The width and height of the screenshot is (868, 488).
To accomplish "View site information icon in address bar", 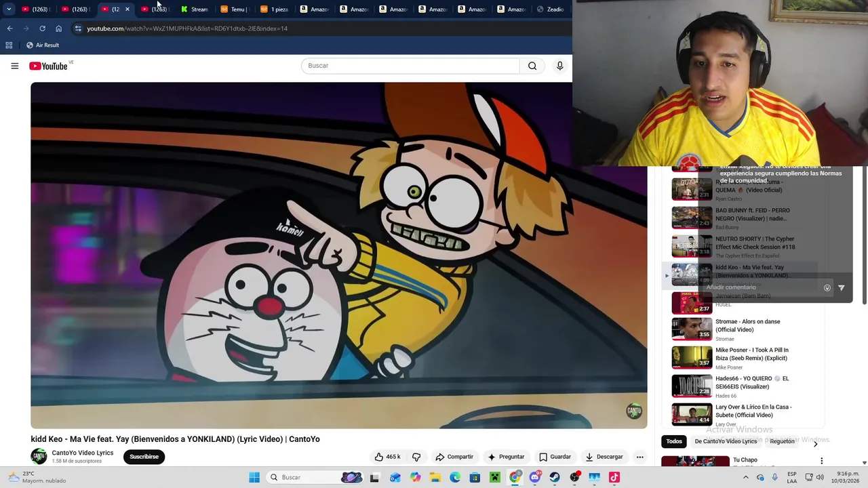I will pos(78,28).
